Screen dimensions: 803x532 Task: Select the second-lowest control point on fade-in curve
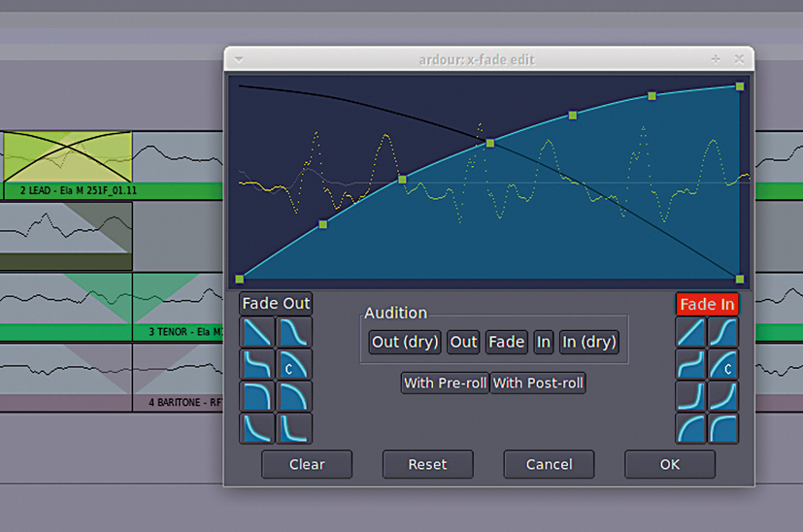[x=322, y=224]
